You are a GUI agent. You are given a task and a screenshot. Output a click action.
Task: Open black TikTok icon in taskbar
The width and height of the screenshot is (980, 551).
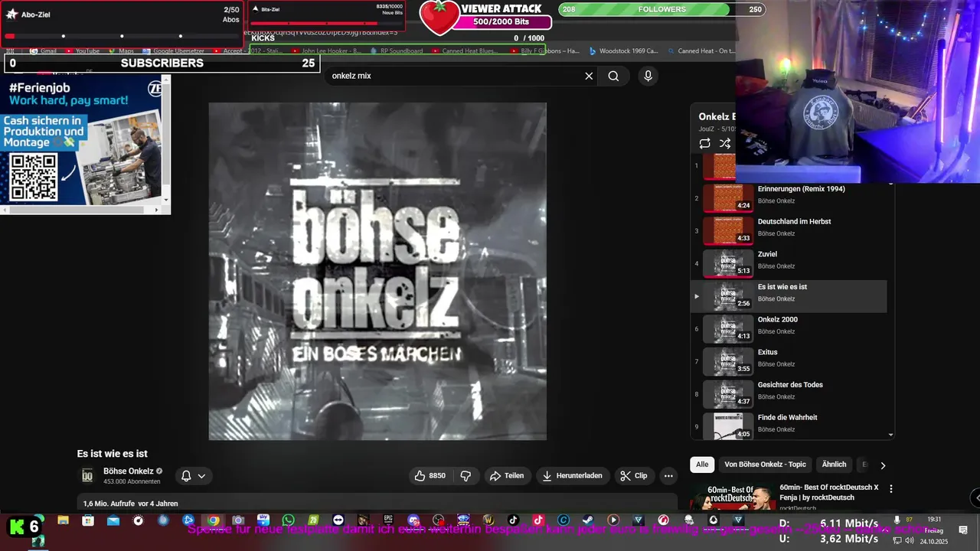(x=513, y=520)
